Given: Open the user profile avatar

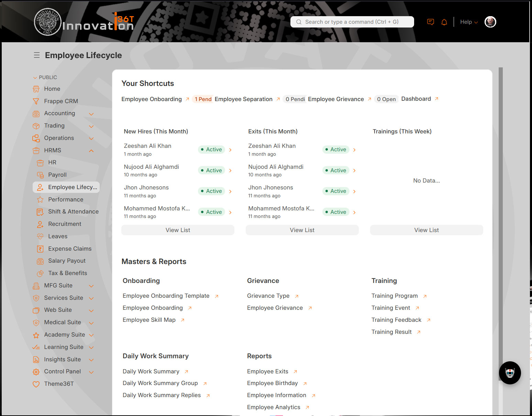Looking at the screenshot, I should coord(490,22).
